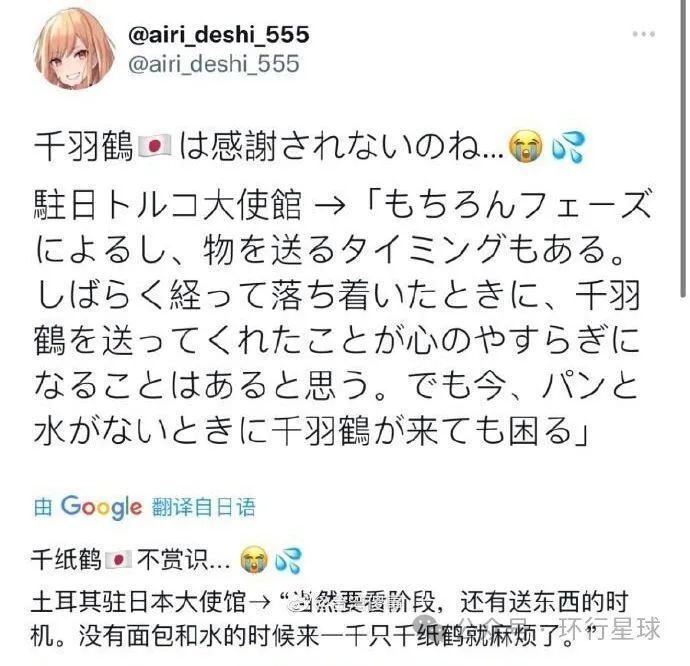The image size is (690, 666).
Task: Open the bold @airi_deshi_555 display name
Action: coord(219,34)
